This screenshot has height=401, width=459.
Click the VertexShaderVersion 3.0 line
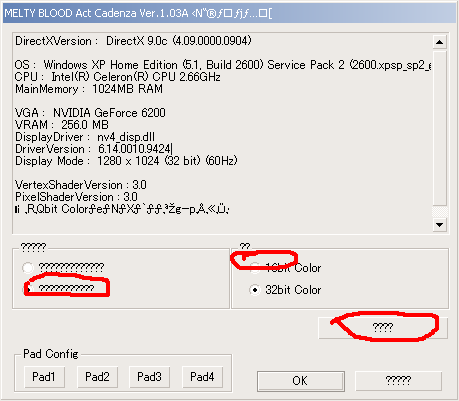81,185
